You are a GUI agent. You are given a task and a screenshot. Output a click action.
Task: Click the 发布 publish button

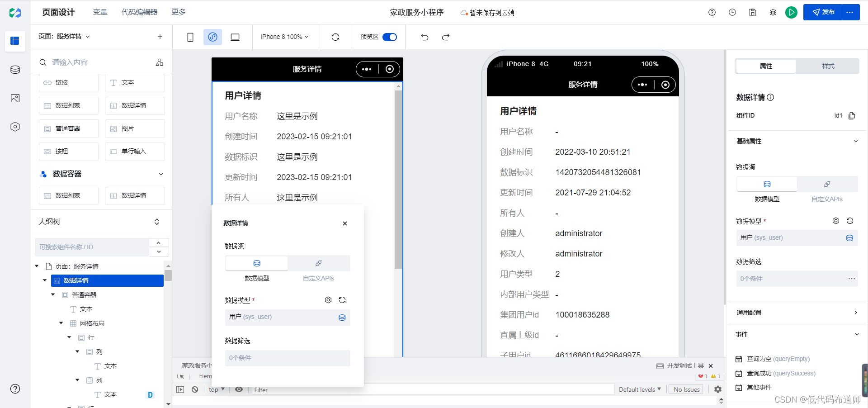point(823,12)
